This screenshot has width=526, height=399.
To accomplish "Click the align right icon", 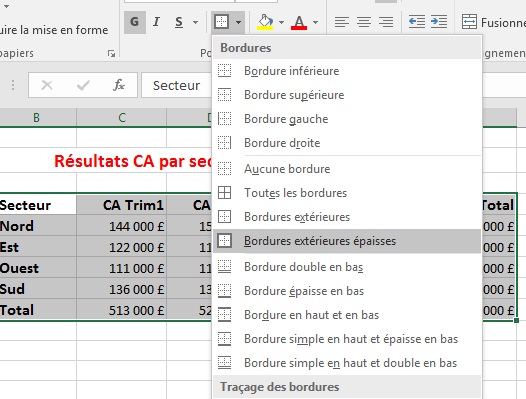I will (386, 22).
